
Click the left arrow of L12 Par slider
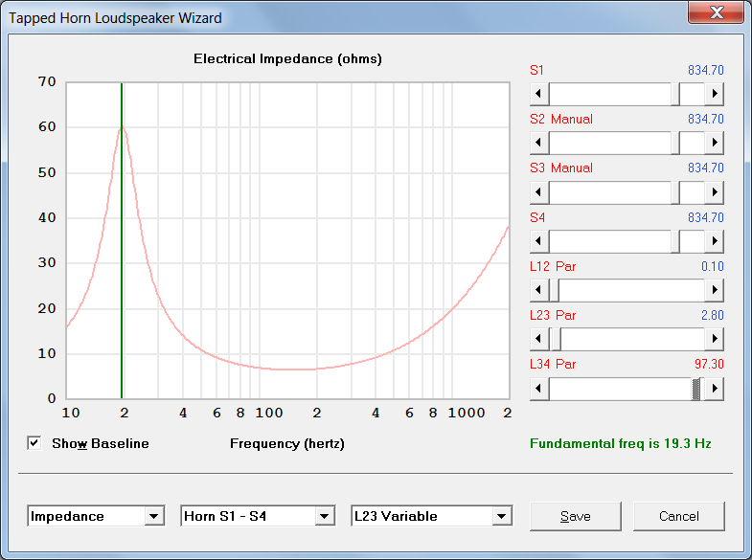click(539, 289)
